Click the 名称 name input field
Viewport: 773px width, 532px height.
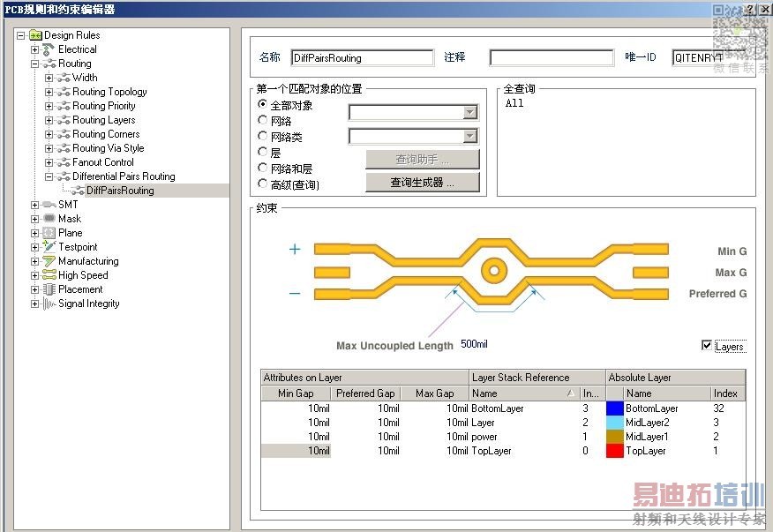[x=363, y=57]
